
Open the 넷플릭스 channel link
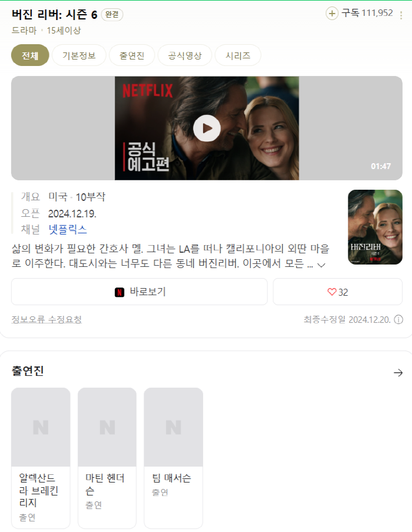pyautogui.click(x=67, y=229)
